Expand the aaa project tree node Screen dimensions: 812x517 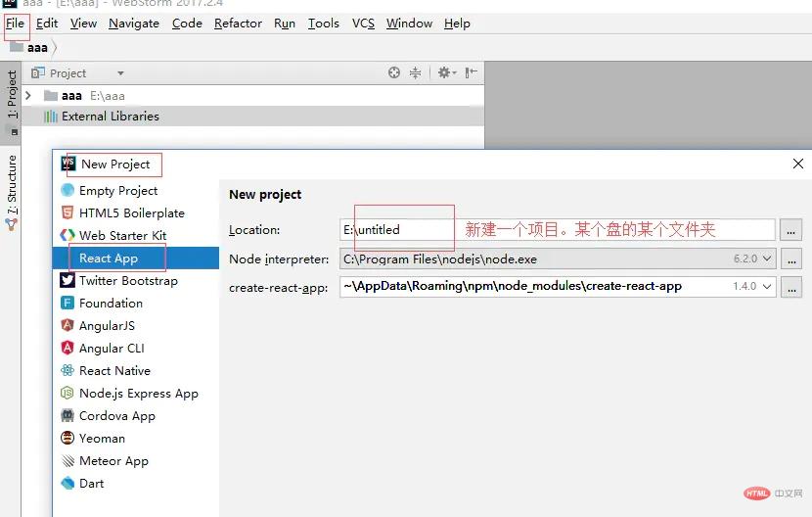pos(28,95)
